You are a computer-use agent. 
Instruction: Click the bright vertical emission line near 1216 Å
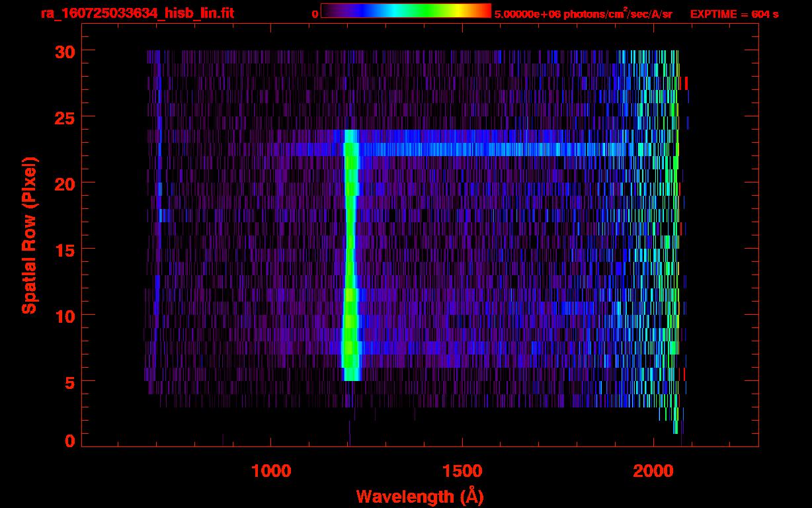[x=350, y=251]
